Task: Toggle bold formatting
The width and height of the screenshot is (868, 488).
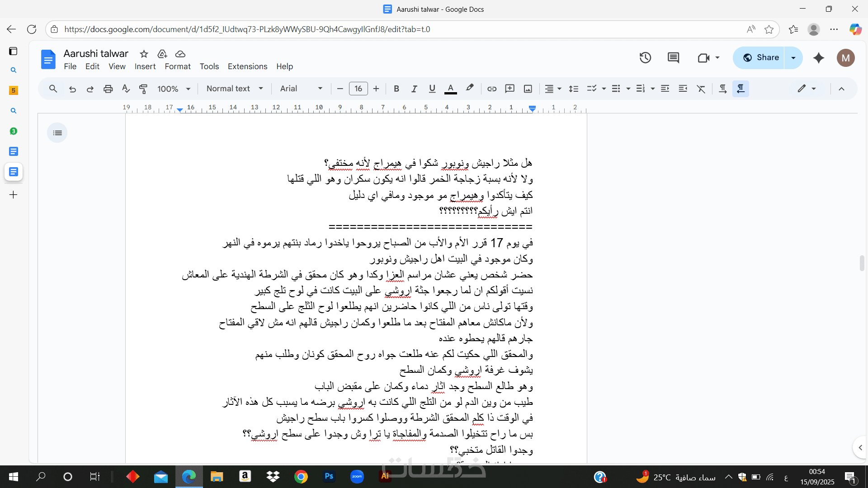Action: point(396,89)
